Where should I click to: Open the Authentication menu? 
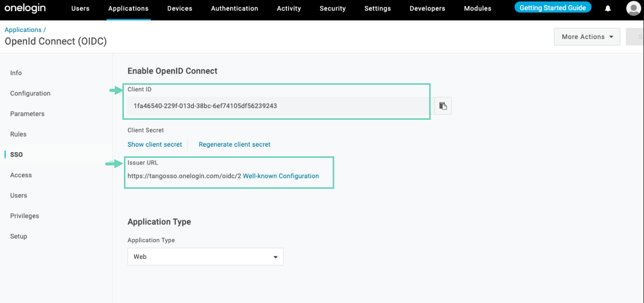[234, 9]
